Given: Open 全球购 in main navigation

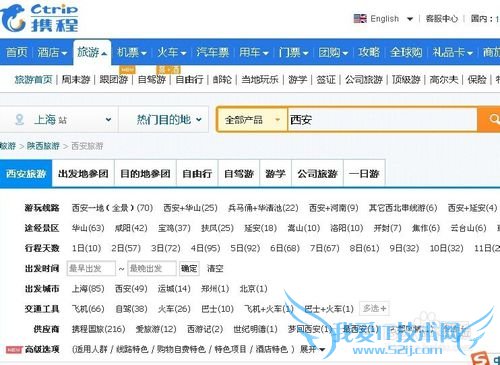Looking at the screenshot, I should pyautogui.click(x=406, y=52).
